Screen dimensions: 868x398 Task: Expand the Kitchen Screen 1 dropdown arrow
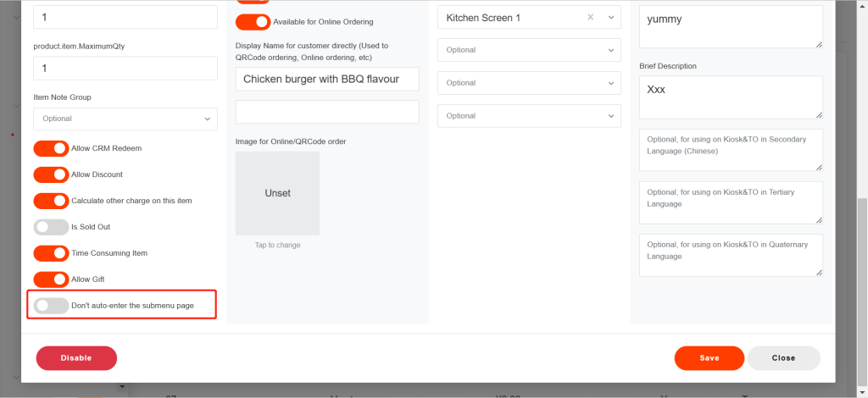pyautogui.click(x=610, y=18)
